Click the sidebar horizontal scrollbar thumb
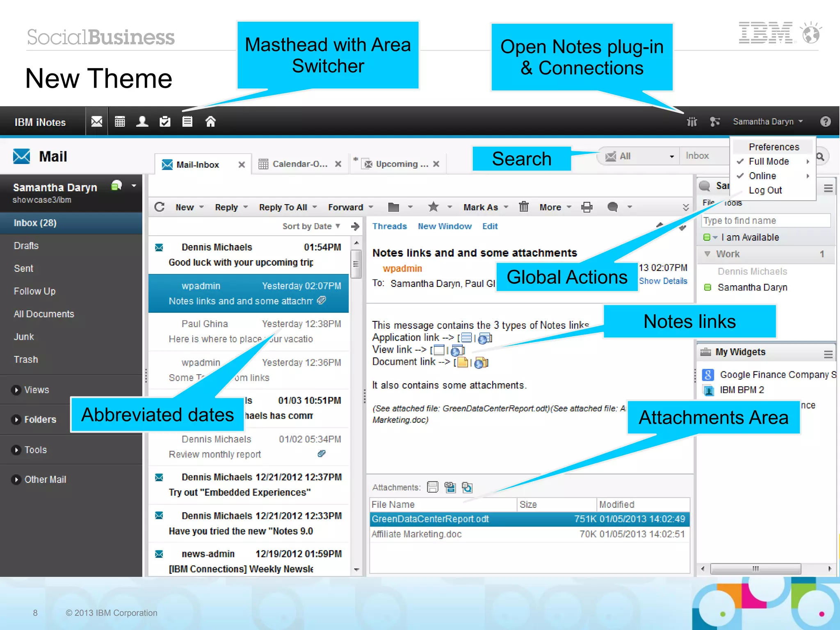Screen dimensions: 840x630 (756, 569)
